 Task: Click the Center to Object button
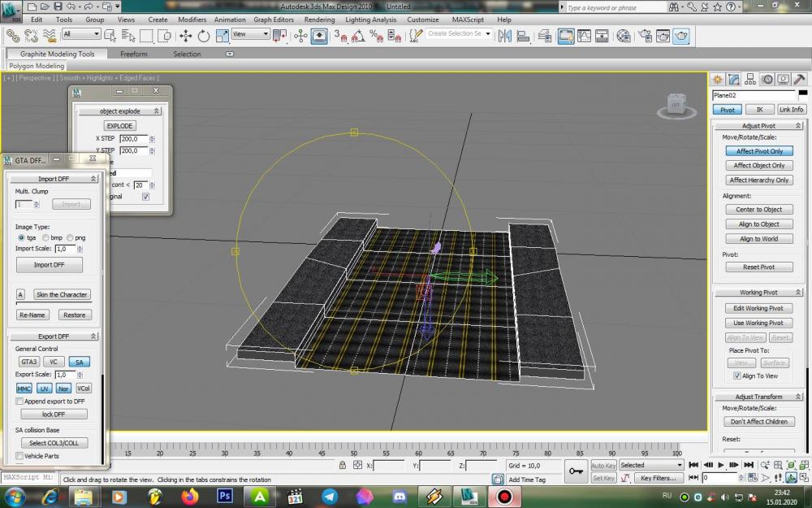[759, 210]
